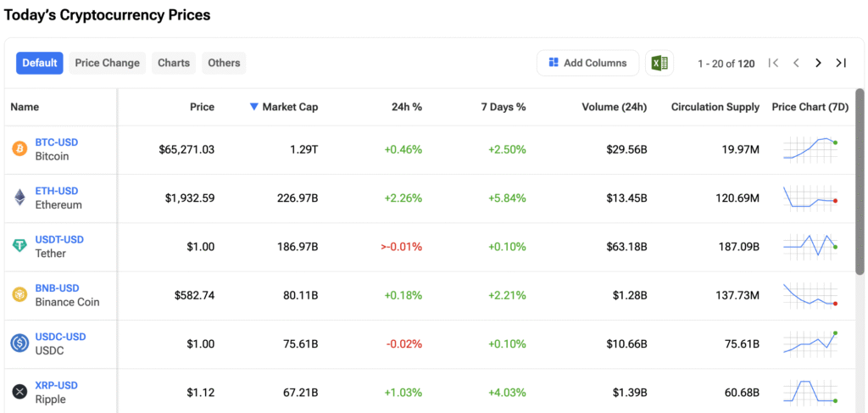Click the Ethereum price $1,932.59
The height and width of the screenshot is (413, 868).
(190, 198)
